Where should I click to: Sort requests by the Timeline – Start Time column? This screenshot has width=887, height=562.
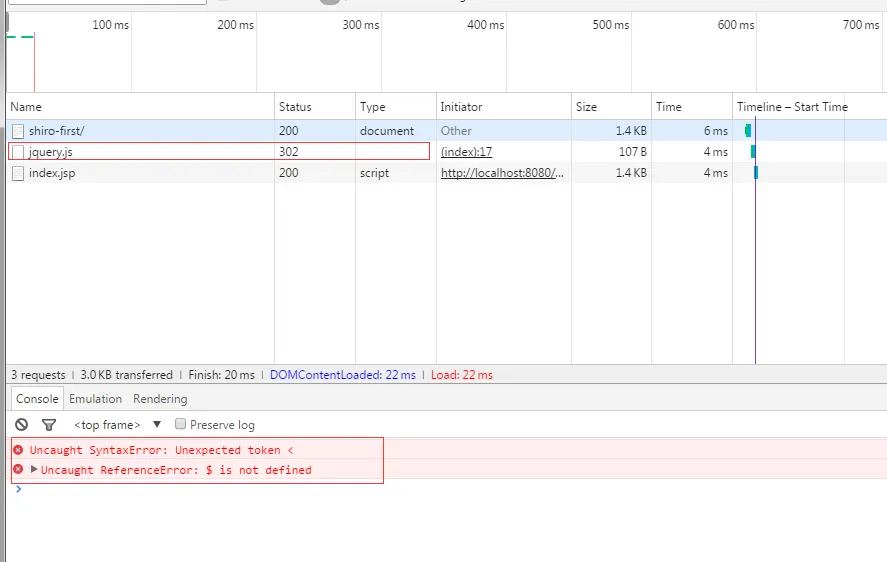pos(791,107)
